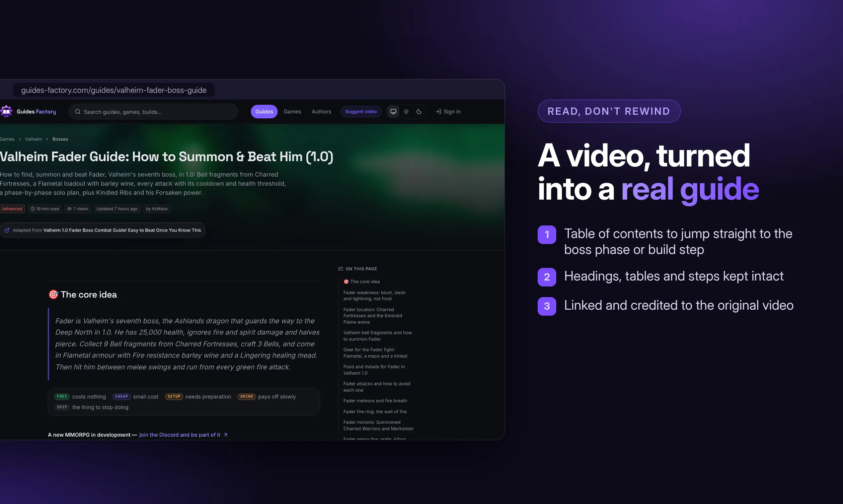This screenshot has width=843, height=504.
Task: Click the search magnifier icon
Action: 78,112
